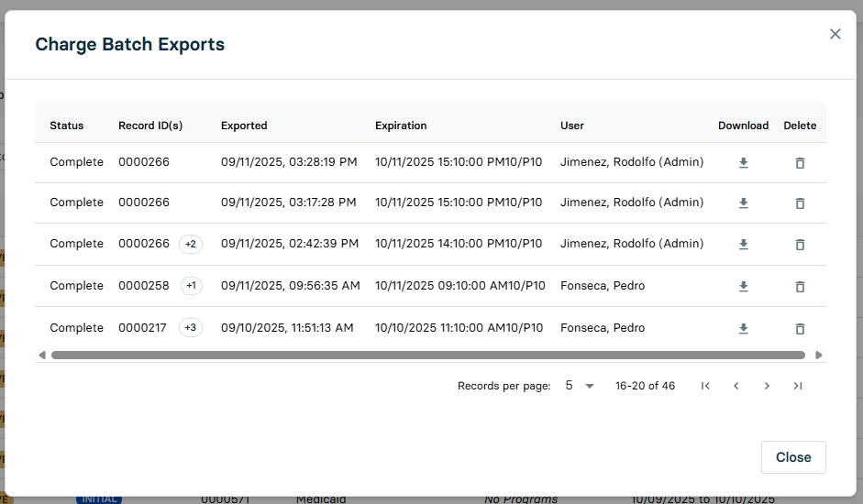Open the Records per page dropdown
Screen dimensions: 863x504
pos(580,386)
